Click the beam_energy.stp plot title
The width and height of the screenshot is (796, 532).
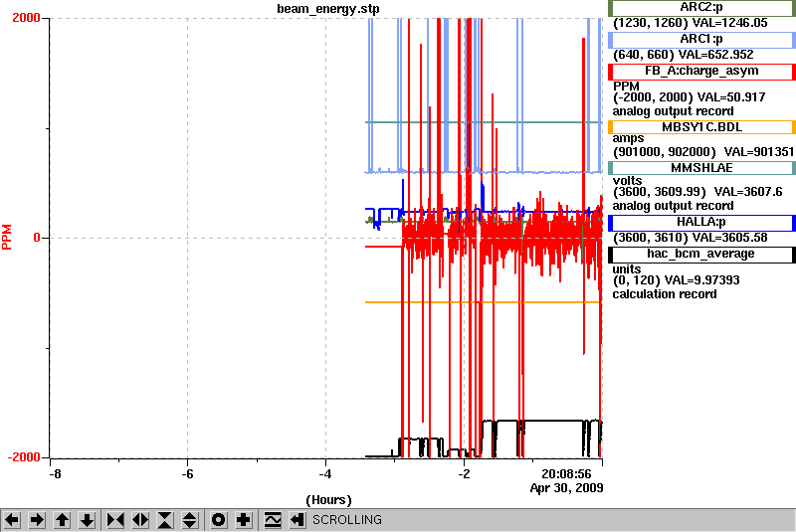328,9
